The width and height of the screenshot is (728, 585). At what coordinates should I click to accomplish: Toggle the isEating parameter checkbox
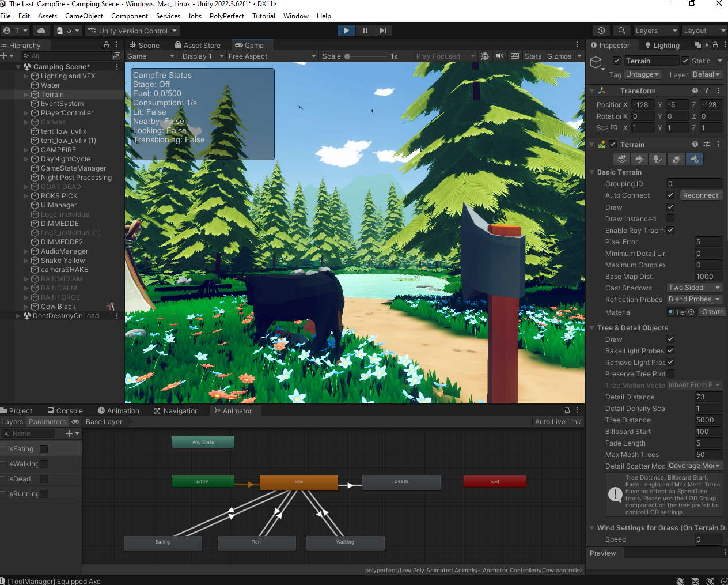point(44,449)
